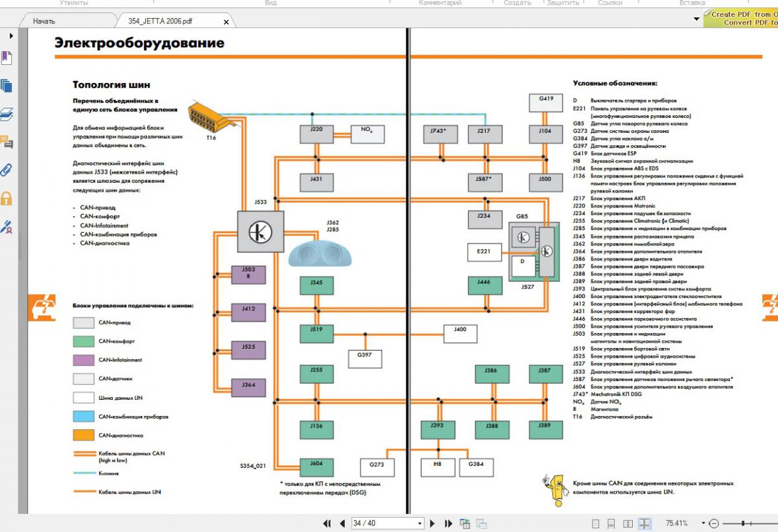The height and width of the screenshot is (532, 778).
Task: Switch to continuous facing view
Action: pyautogui.click(x=644, y=524)
